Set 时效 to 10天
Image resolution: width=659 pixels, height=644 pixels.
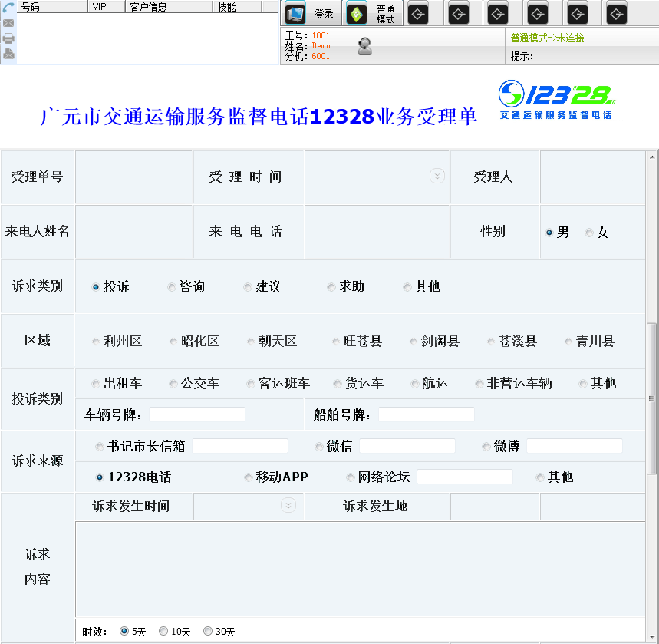(163, 630)
